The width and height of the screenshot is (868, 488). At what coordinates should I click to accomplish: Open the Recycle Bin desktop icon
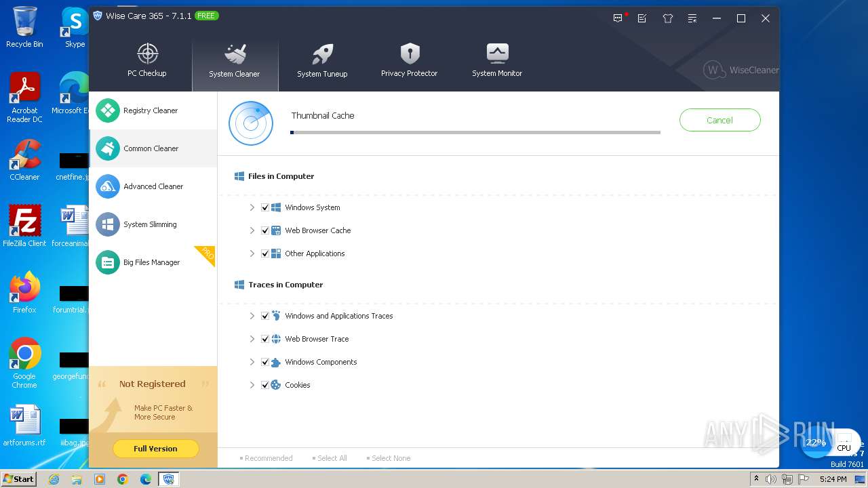click(x=24, y=27)
